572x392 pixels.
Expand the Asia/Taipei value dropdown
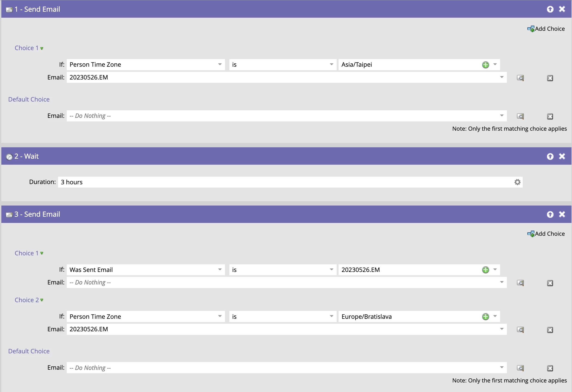495,65
